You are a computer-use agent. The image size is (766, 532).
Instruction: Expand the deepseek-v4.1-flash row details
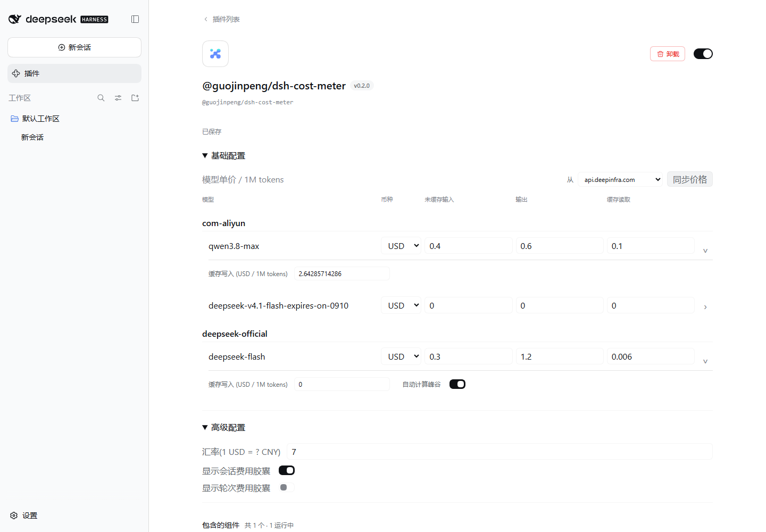(x=705, y=307)
